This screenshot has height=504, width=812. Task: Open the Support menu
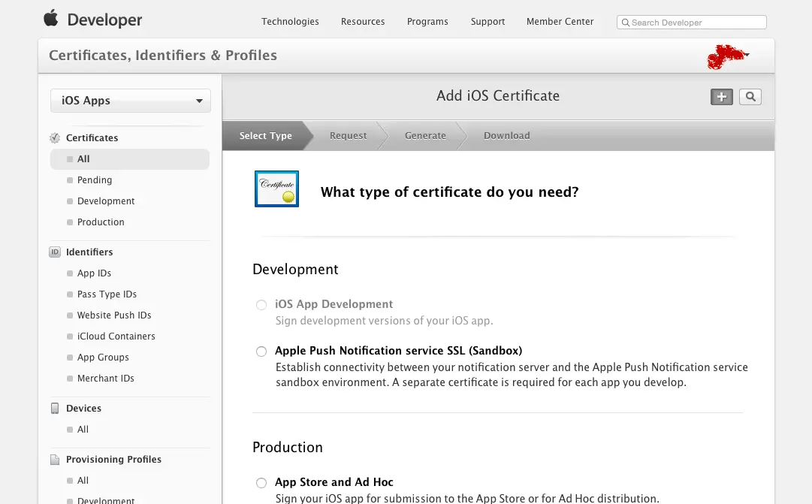488,21
